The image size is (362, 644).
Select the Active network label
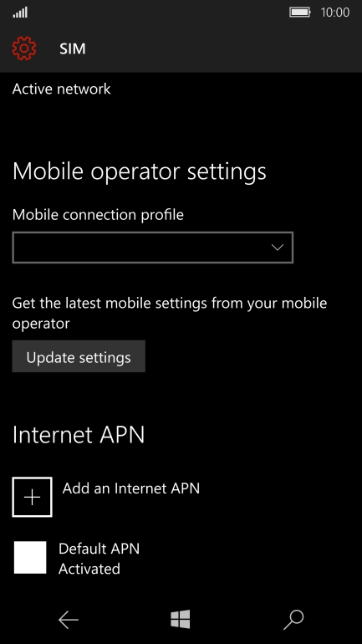click(62, 89)
